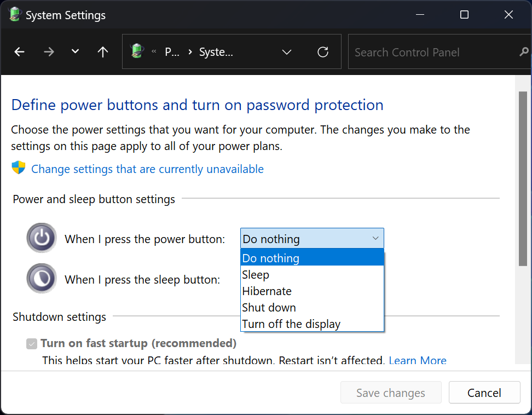Expand the address bar history dropdown
The width and height of the screenshot is (532, 415).
click(286, 51)
